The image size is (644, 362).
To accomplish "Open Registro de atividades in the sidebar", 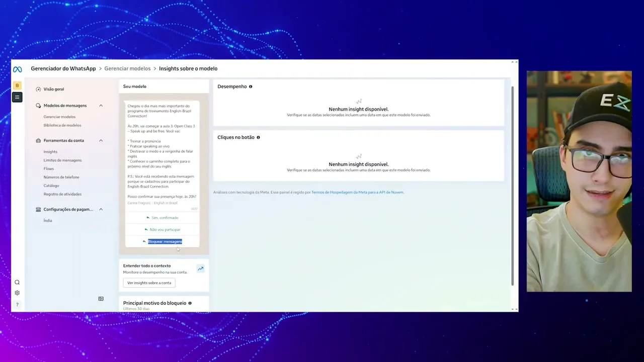I will (62, 194).
